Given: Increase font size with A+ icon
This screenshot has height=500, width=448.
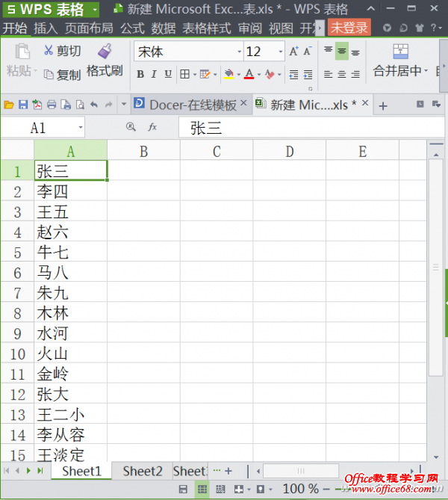Looking at the screenshot, I should tap(293, 51).
